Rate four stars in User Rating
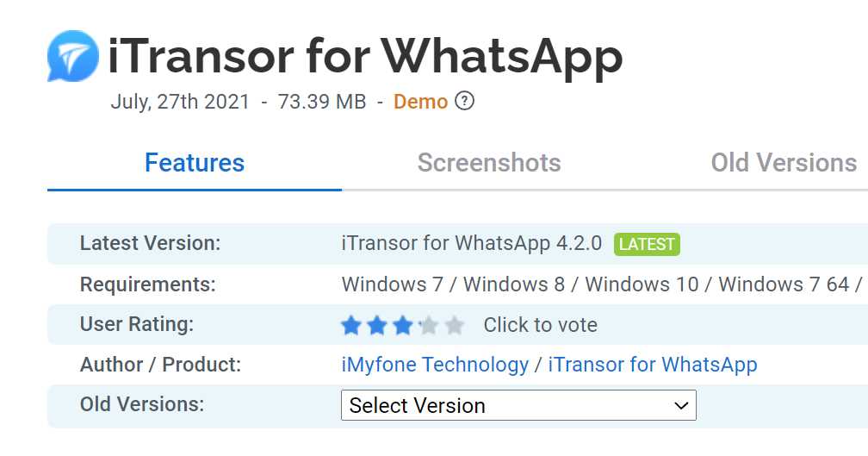 click(x=429, y=325)
